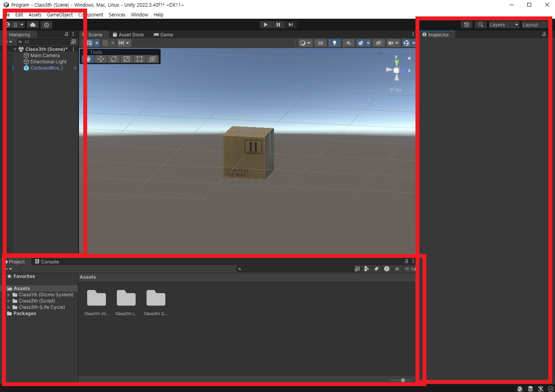Image resolution: width=555 pixels, height=392 pixels.
Task: Open the search by type filter in Project panel
Action: pos(366,269)
